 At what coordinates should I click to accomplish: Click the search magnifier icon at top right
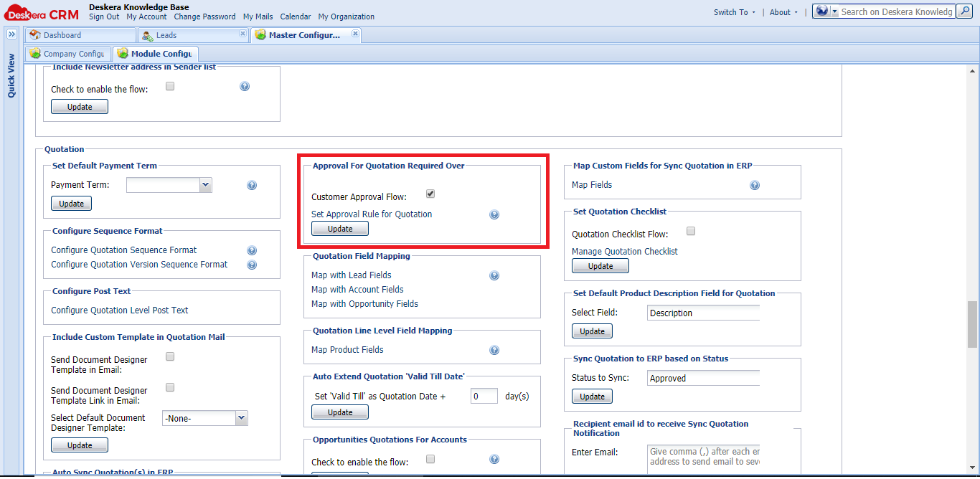(x=964, y=11)
